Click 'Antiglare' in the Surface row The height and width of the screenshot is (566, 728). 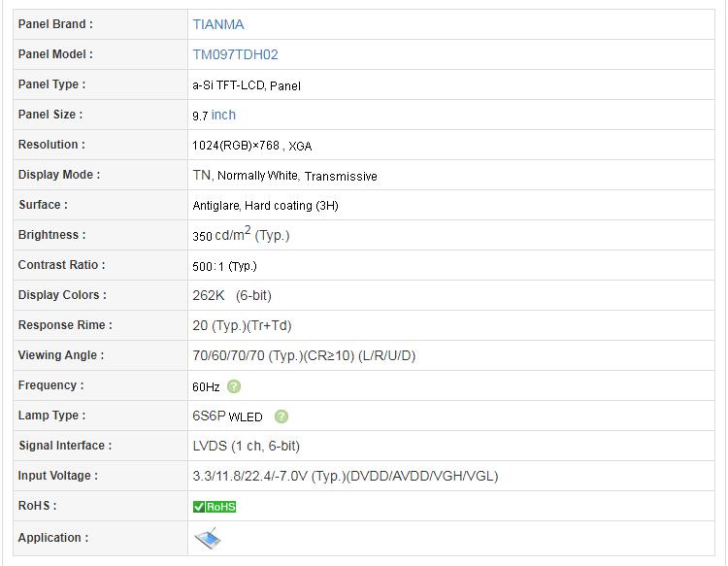click(215, 206)
